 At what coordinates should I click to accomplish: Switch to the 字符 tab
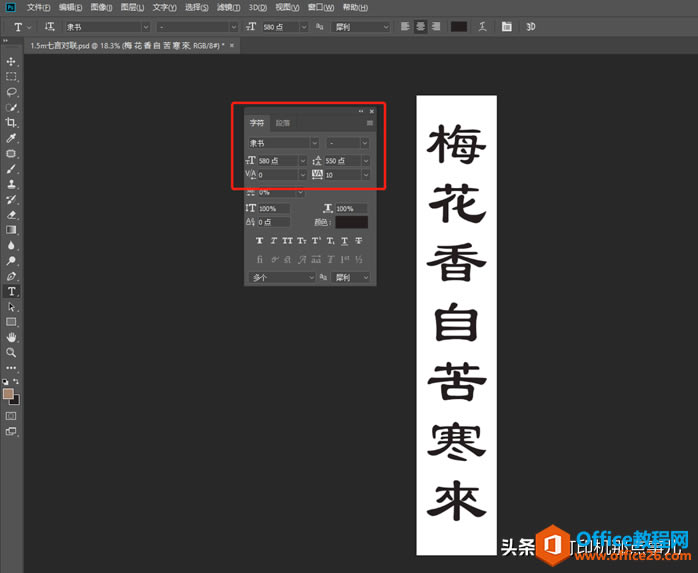pos(257,123)
